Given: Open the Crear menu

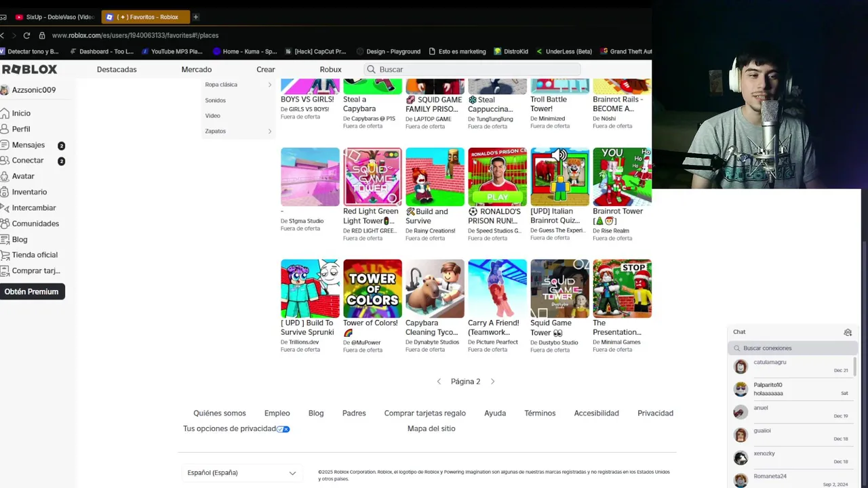Looking at the screenshot, I should 266,69.
